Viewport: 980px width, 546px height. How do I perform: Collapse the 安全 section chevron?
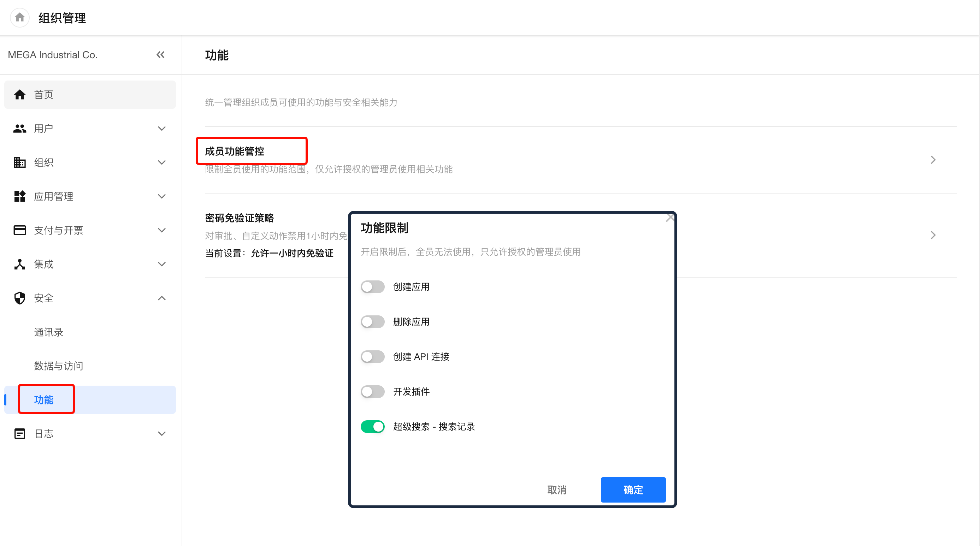[162, 298]
